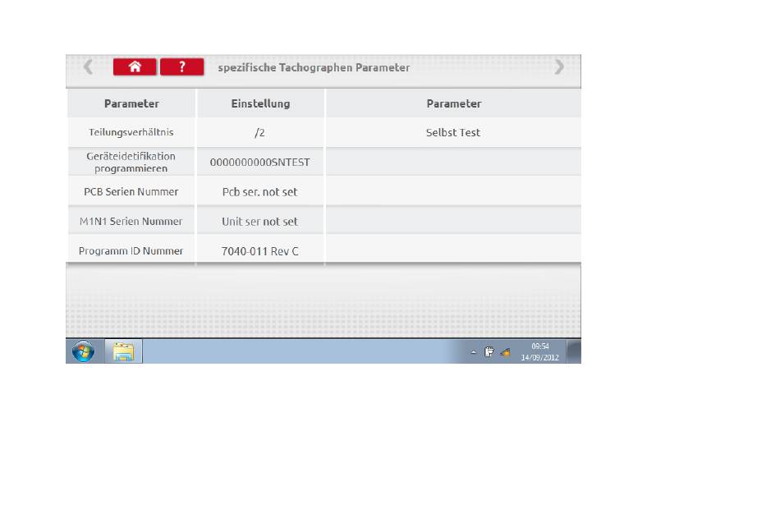The image size is (780, 532).
Task: Advance with the right chevron arrow
Action: [x=559, y=66]
